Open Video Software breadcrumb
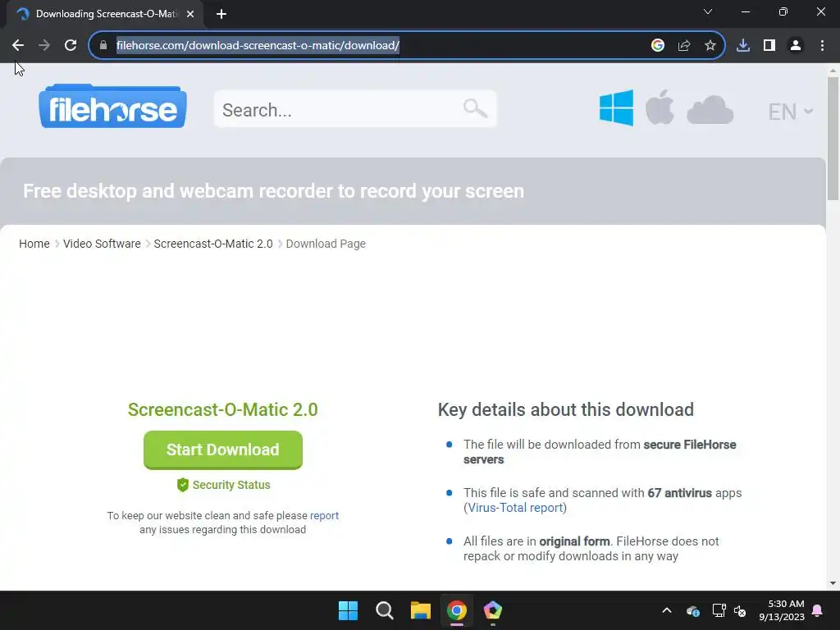Screen dimensions: 840x630 (x=102, y=244)
